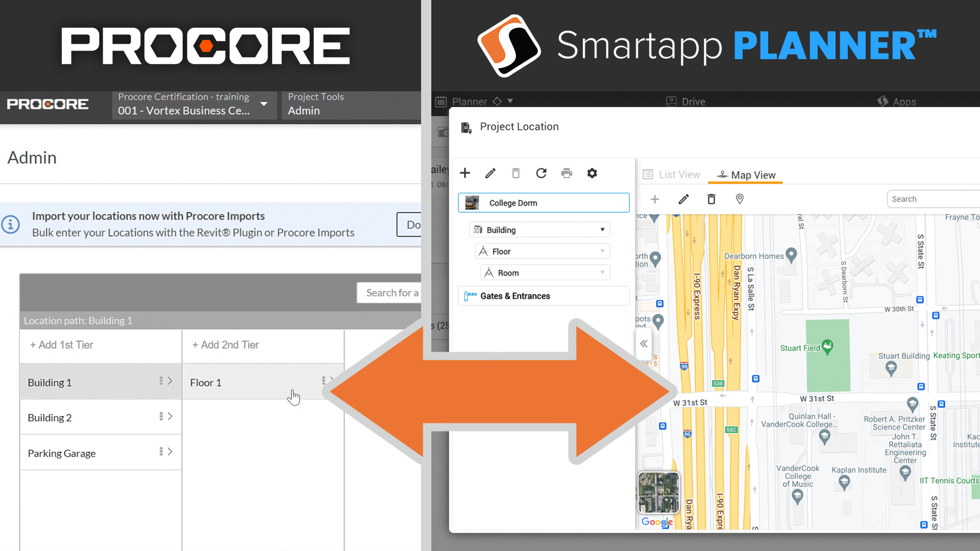Open settings gear in Project Location toolbar
Screen dimensions: 980x551
592,173
